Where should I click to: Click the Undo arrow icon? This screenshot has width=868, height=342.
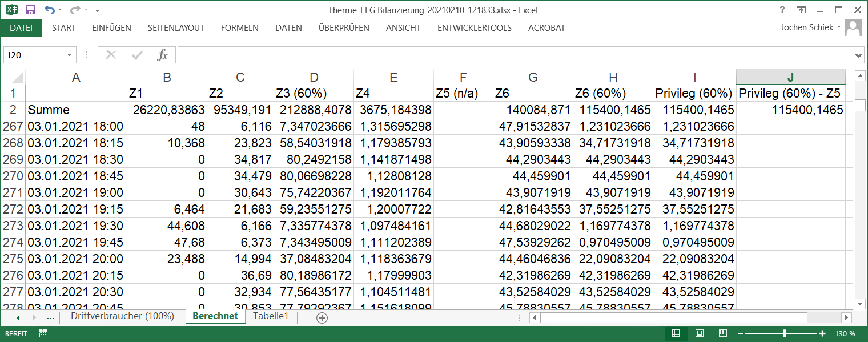50,10
